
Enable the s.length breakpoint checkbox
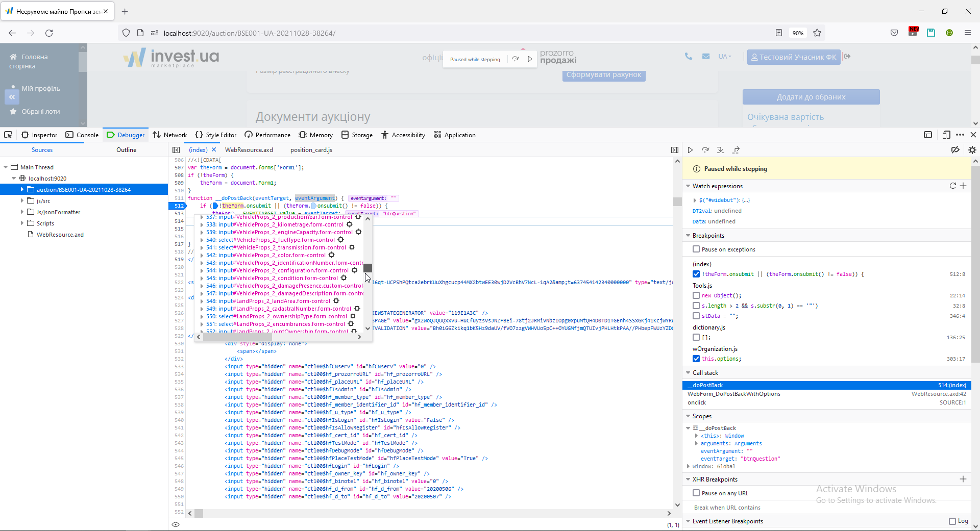click(696, 306)
